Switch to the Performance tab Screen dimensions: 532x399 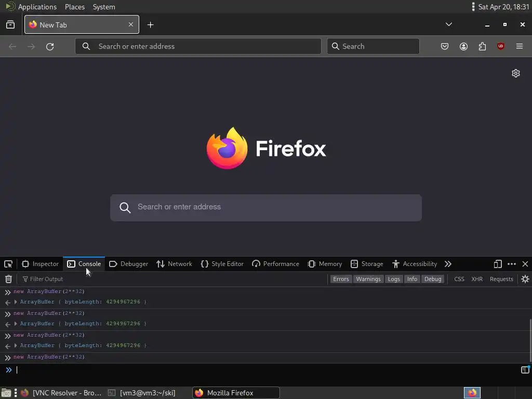(275, 264)
